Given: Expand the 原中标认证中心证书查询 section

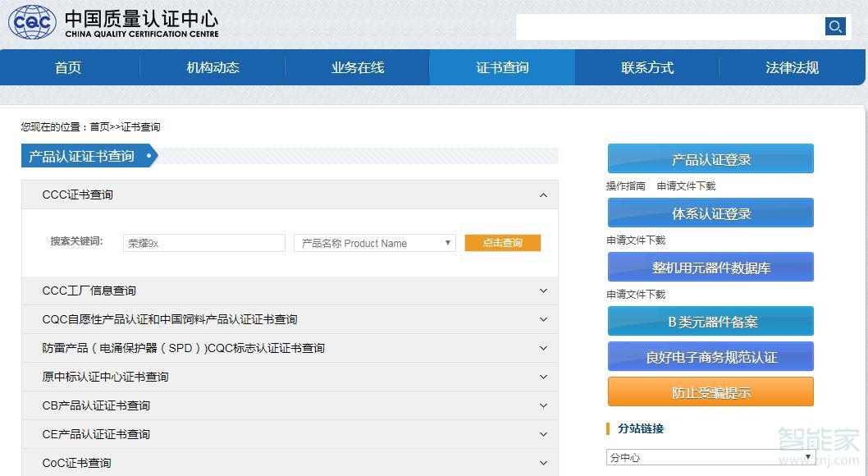Looking at the screenshot, I should [542, 377].
